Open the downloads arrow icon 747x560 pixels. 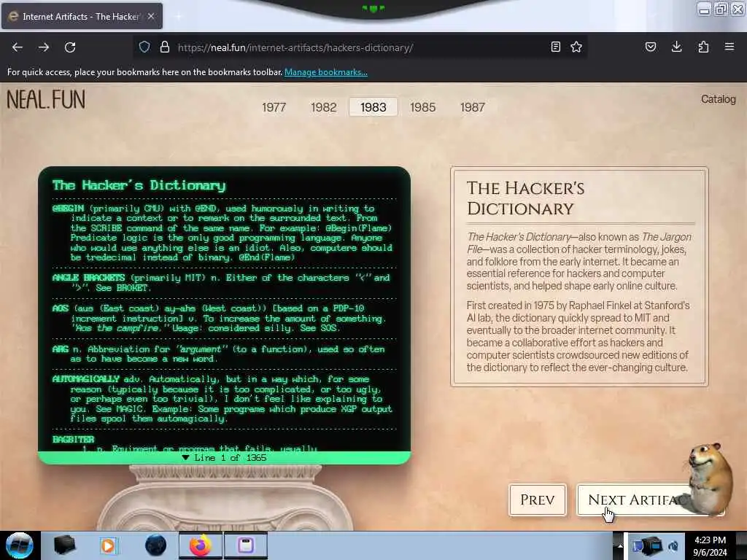tap(676, 47)
